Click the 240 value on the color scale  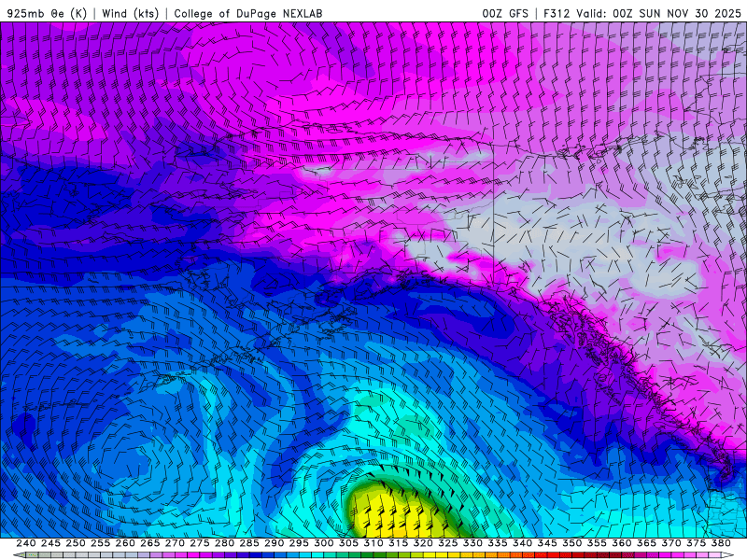click(26, 543)
